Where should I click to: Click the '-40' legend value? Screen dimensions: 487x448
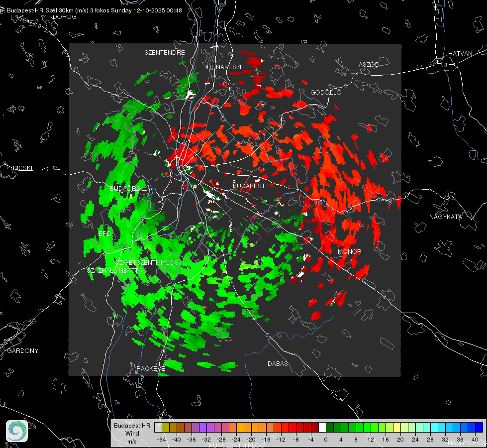coord(177,440)
